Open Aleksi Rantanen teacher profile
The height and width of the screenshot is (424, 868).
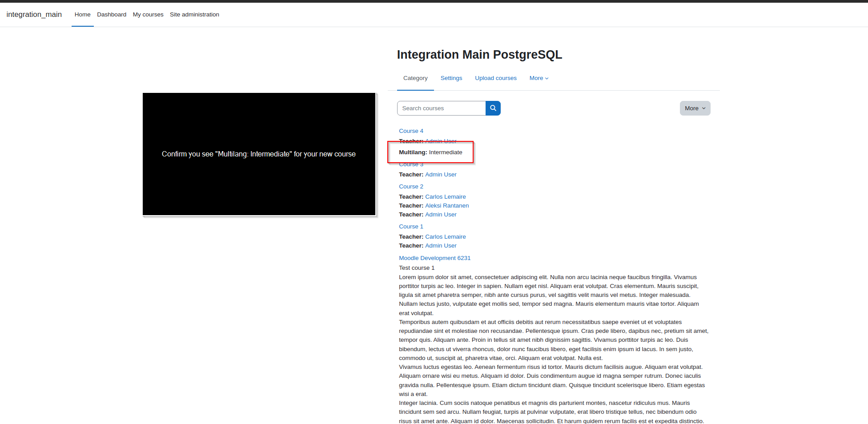[447, 206]
